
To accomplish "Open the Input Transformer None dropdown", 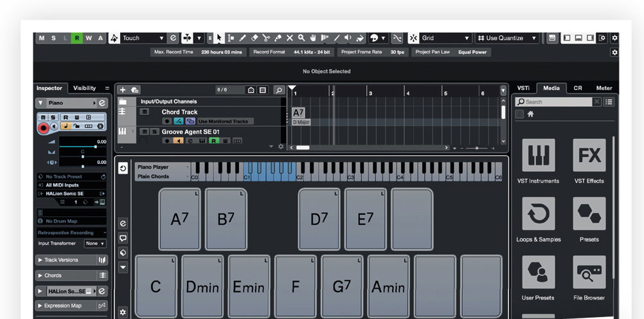I will [95, 243].
